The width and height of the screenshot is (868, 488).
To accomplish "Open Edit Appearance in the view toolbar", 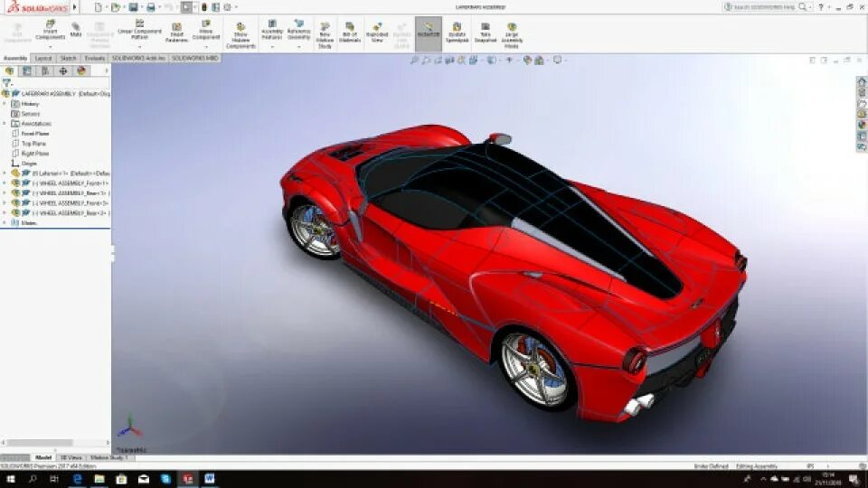I will (x=527, y=60).
